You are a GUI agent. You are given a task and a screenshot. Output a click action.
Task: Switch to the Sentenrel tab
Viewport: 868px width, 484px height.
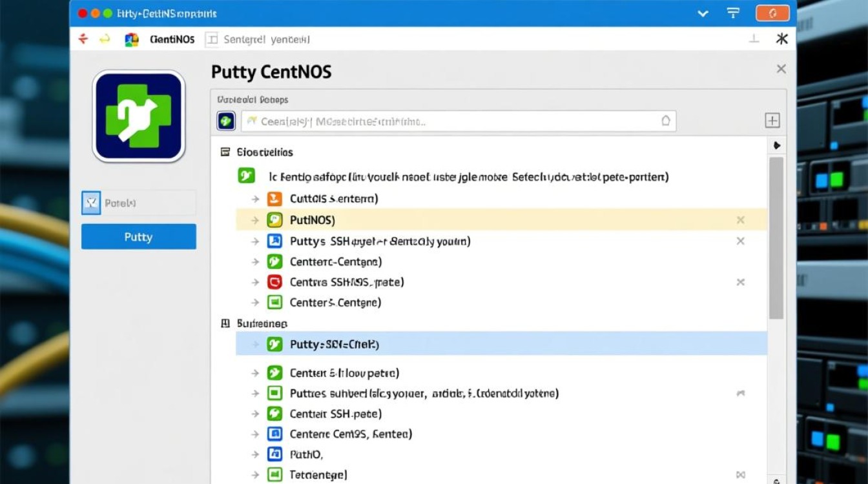point(266,39)
